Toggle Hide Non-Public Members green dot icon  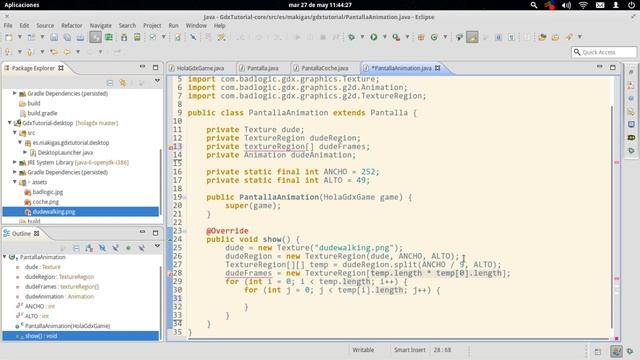(128, 248)
